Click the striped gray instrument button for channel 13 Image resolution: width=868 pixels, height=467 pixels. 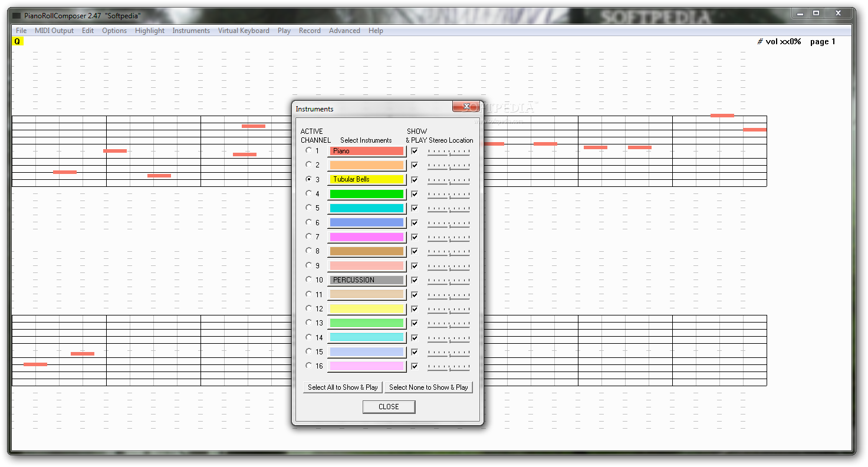click(x=367, y=323)
